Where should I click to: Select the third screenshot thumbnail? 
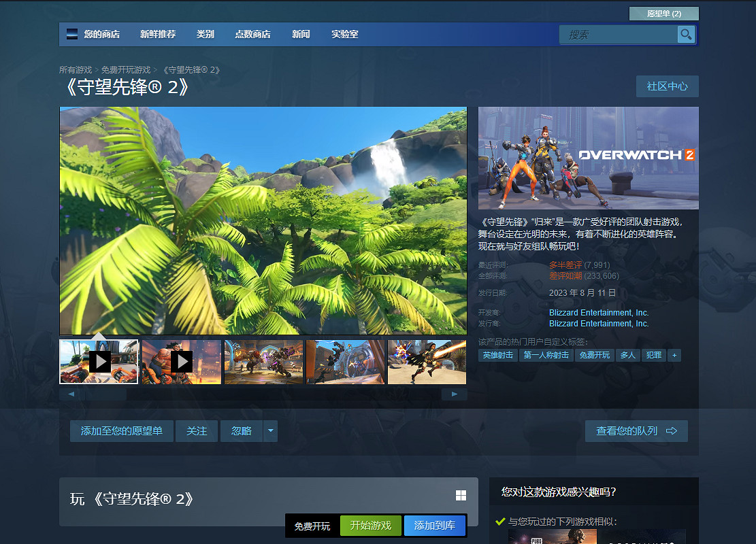tap(263, 361)
